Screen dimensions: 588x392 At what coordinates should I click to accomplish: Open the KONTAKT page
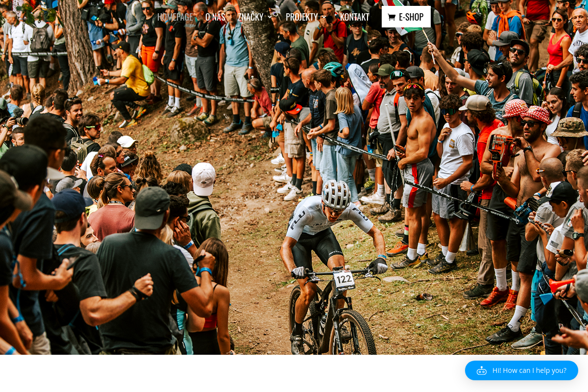tap(354, 17)
